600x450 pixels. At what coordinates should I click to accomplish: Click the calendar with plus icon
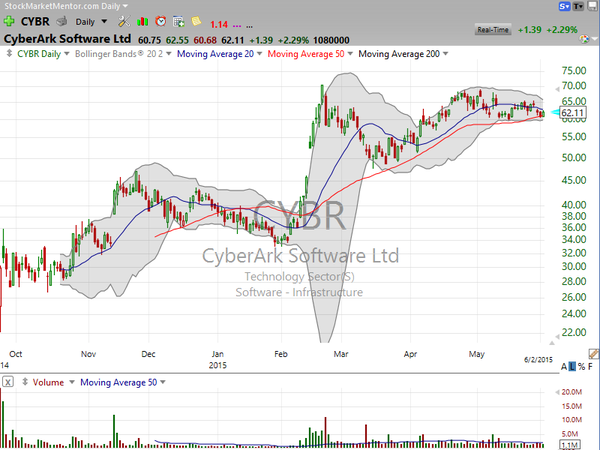click(179, 21)
